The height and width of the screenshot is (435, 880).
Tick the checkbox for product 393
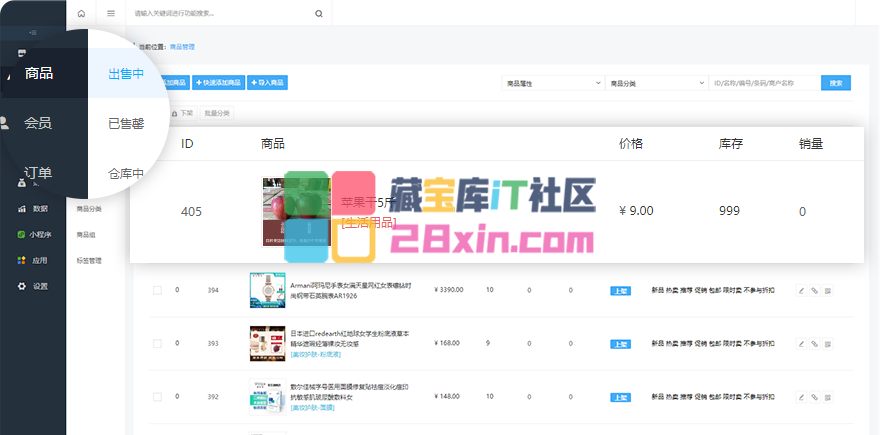157,344
